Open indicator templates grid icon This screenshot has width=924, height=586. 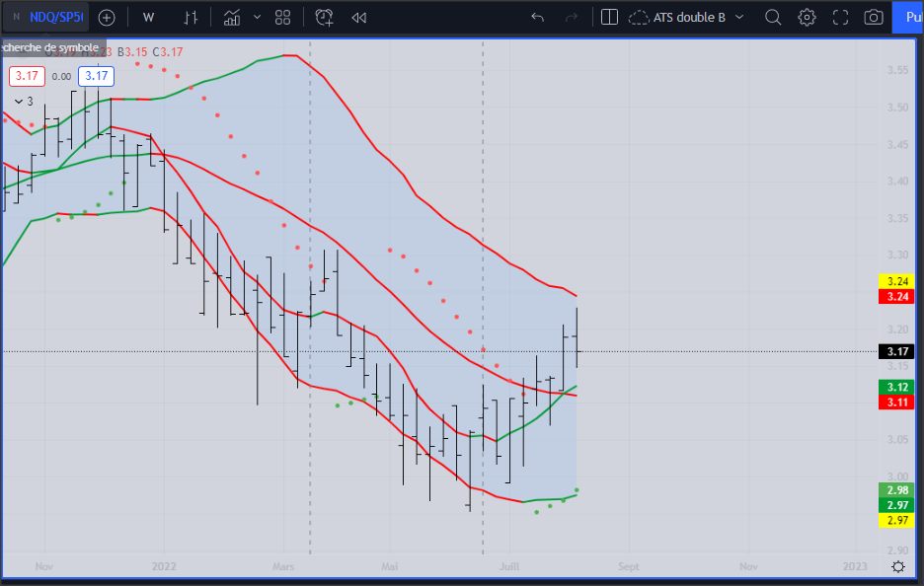283,18
